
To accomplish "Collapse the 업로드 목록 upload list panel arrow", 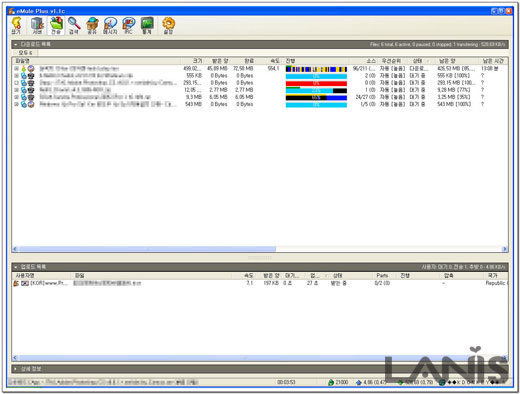I will (15, 267).
